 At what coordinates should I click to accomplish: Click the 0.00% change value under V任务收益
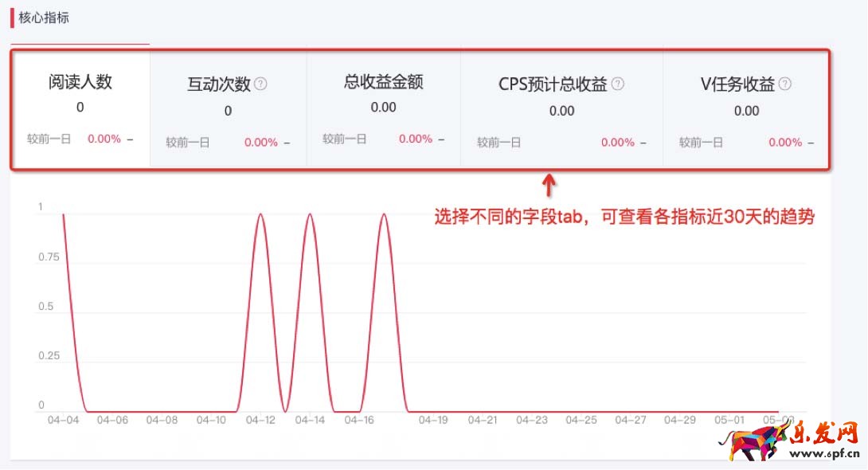click(x=785, y=143)
